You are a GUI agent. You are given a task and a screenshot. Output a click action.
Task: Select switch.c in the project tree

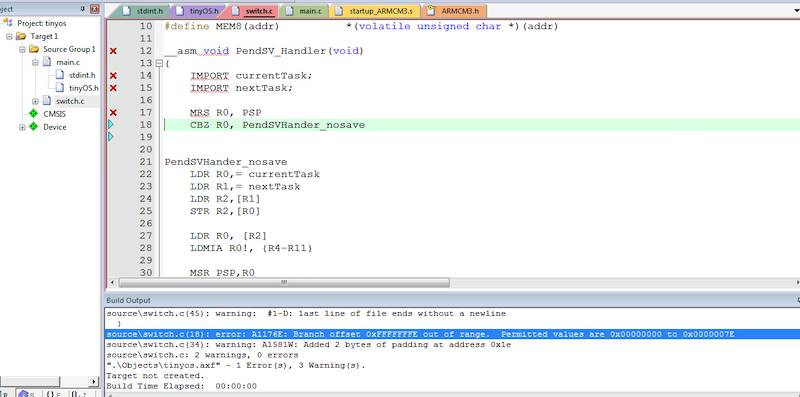pos(70,101)
